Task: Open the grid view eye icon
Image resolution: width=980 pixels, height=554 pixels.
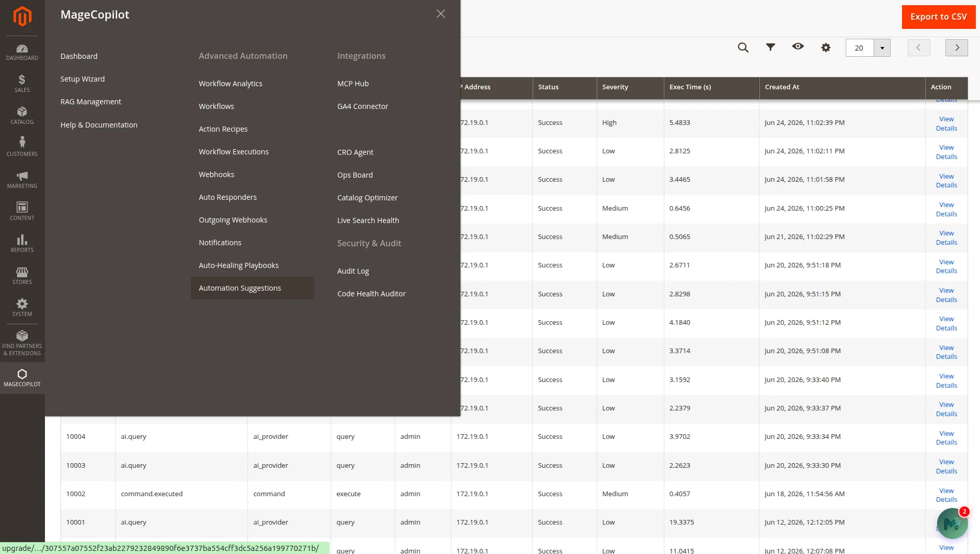Action: tap(798, 46)
